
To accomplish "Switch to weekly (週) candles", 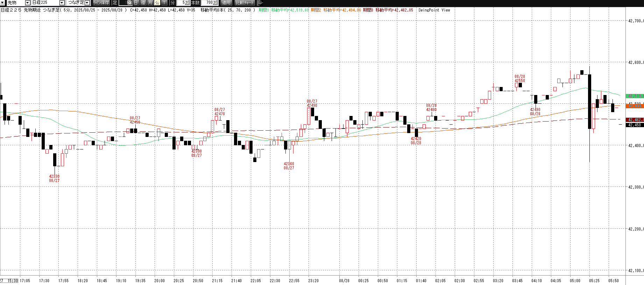I will (x=143, y=3).
